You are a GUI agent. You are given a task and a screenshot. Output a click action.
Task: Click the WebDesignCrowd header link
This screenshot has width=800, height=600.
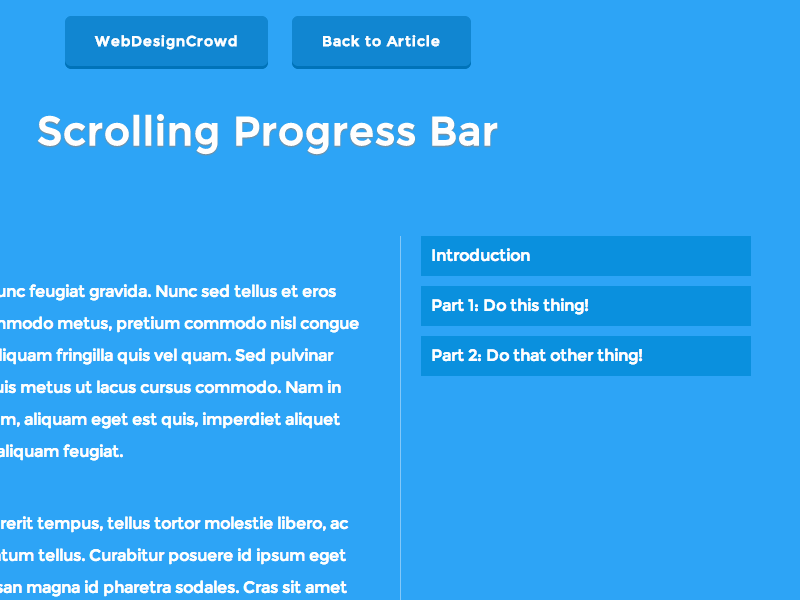tap(166, 42)
